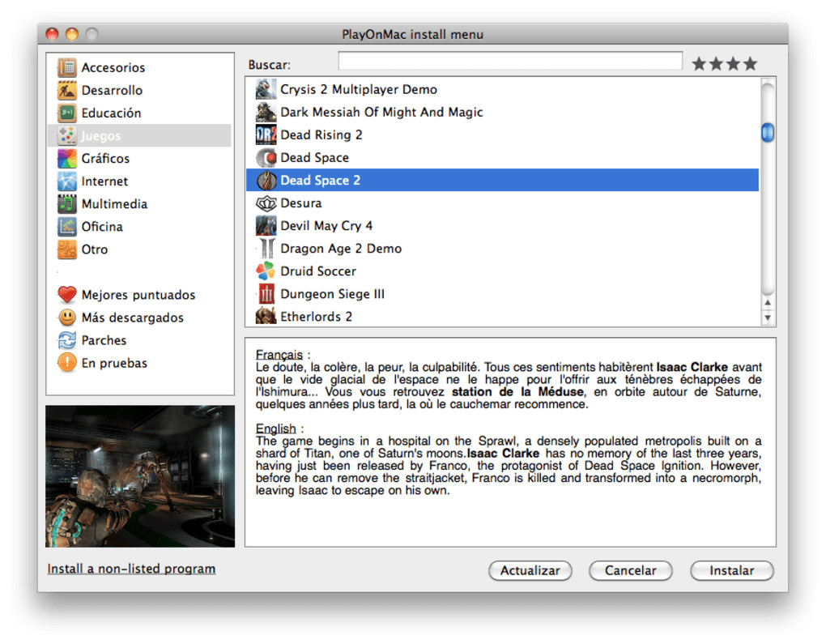This screenshot has height=644, width=826.
Task: Click the Dead Rising 2 icon
Action: pyautogui.click(x=266, y=135)
